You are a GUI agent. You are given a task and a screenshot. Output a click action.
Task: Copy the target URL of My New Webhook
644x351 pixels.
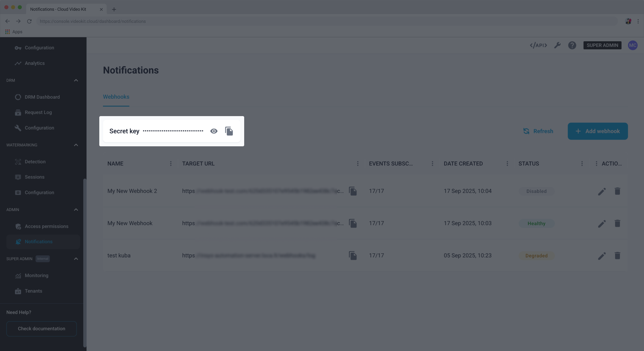[353, 223]
